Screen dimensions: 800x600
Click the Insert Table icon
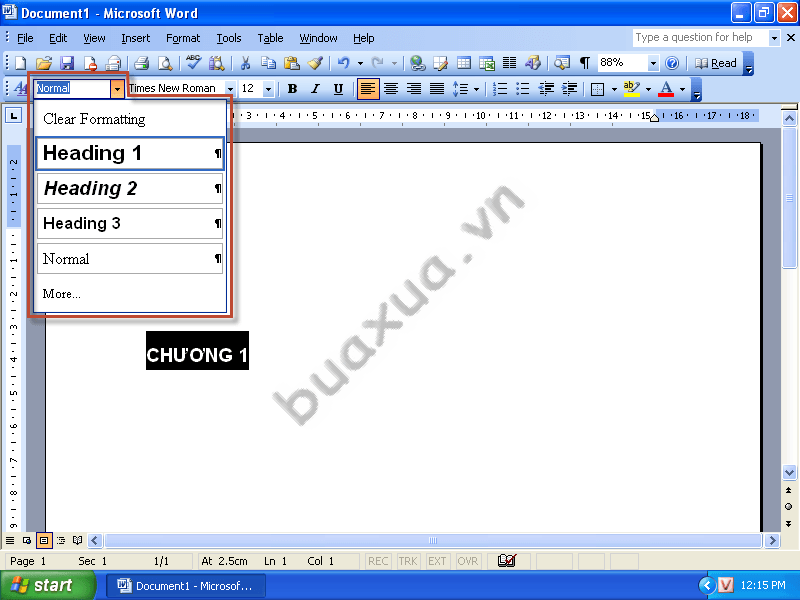[x=464, y=63]
